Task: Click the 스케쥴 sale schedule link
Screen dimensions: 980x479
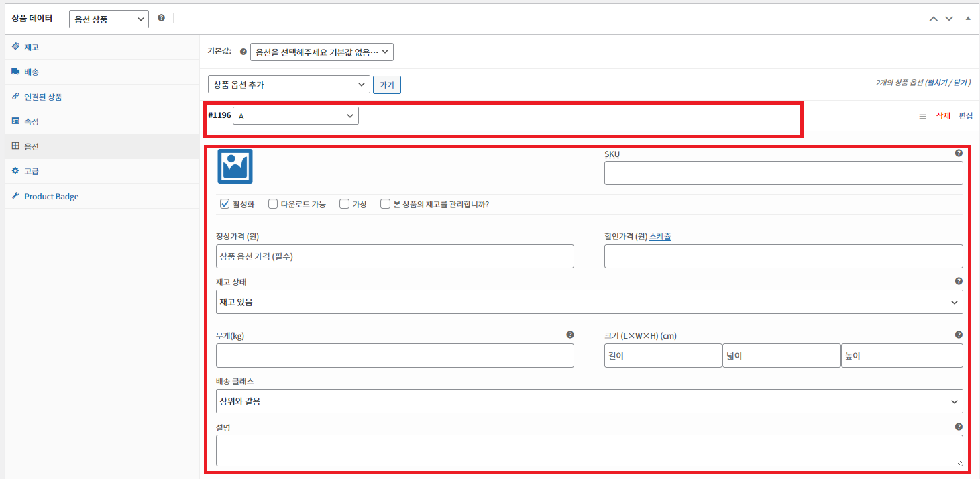Action: point(660,237)
